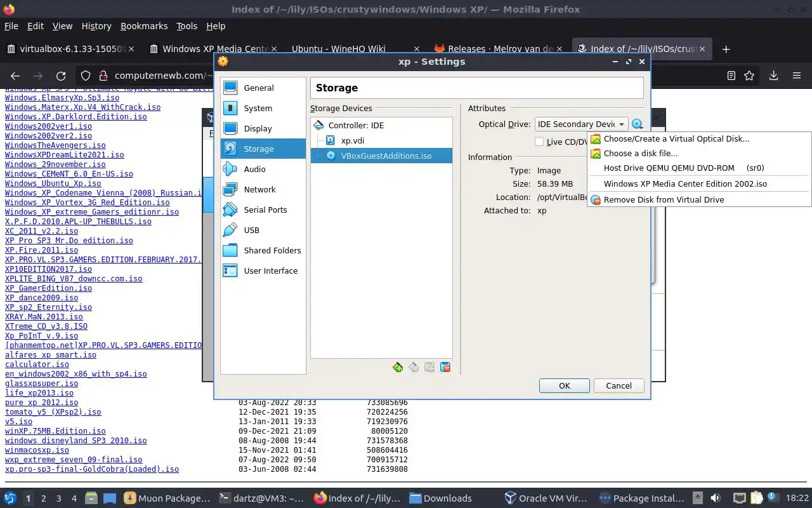Open the Firefox File menu
Viewport: 812px width, 508px height.
tap(11, 26)
